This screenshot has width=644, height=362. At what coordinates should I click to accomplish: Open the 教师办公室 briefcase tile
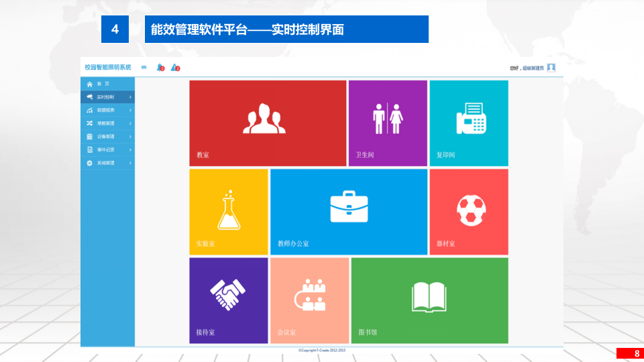click(349, 212)
